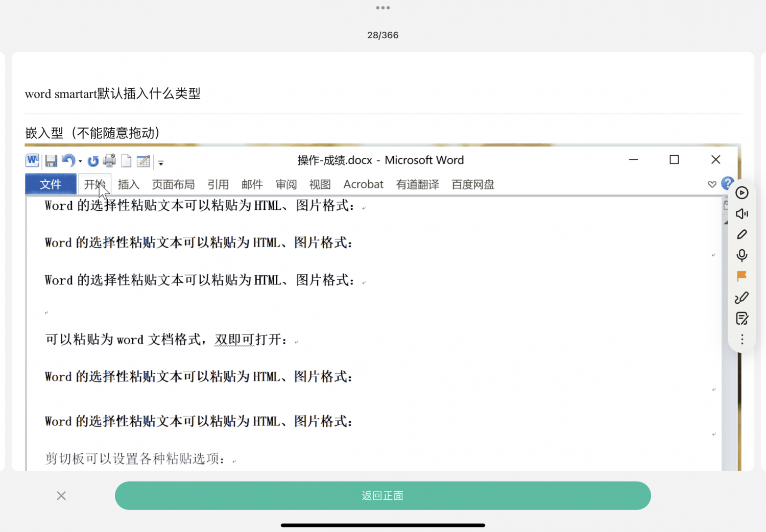Screen dimensions: 766x532
Task: Tap the microphone record icon
Action: (742, 255)
